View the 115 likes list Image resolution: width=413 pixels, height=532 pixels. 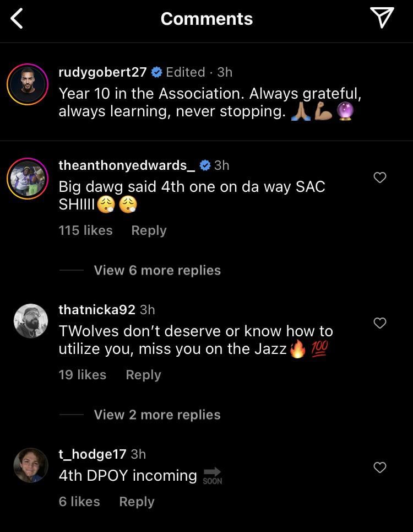85,230
